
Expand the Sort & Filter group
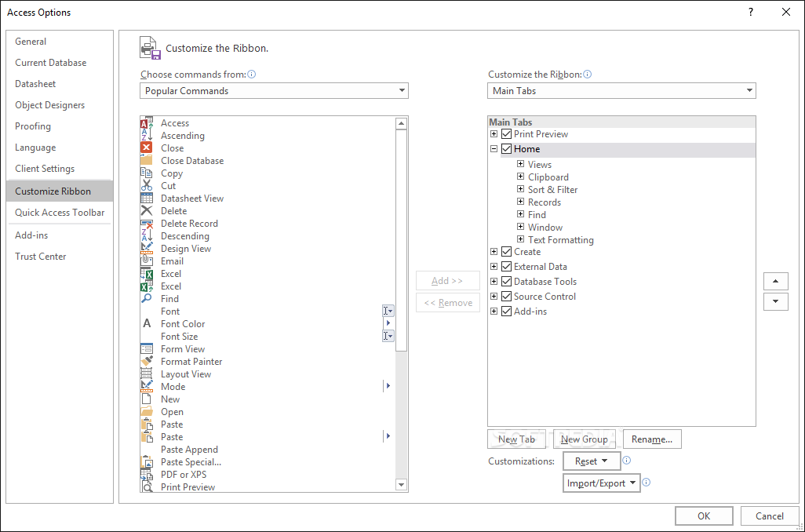tap(520, 189)
